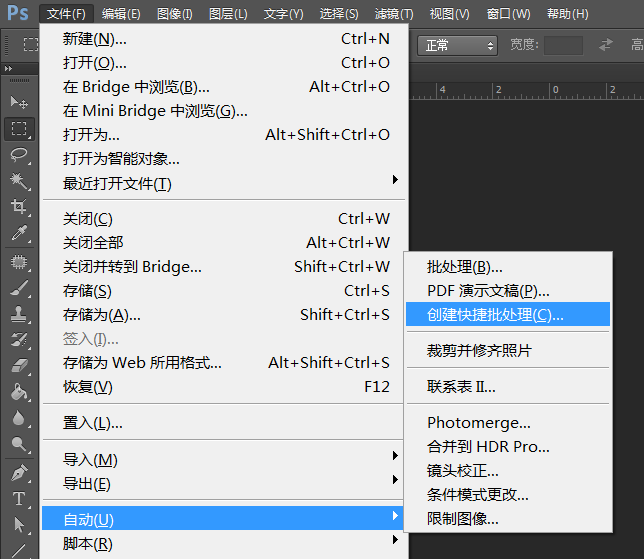Select the History Brush tool
Viewport: 644px width, 559px height.
tap(19, 340)
